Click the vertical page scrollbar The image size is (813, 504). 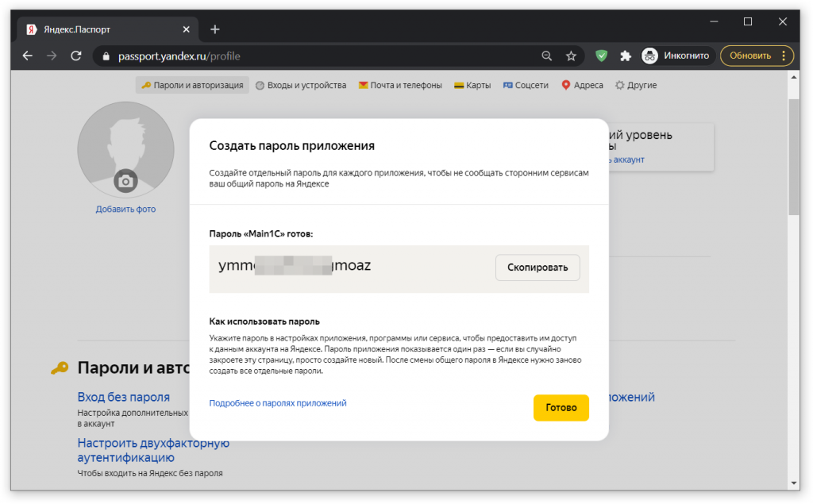coord(794,159)
